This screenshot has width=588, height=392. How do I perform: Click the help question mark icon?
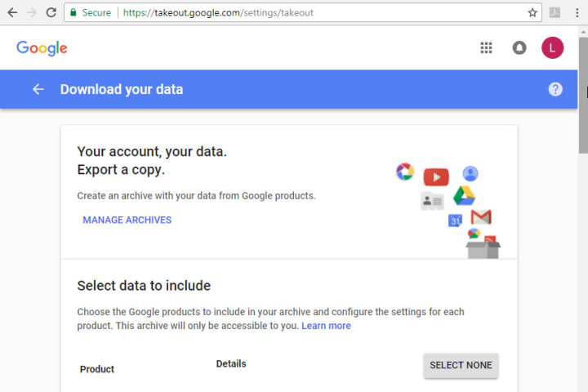(555, 89)
